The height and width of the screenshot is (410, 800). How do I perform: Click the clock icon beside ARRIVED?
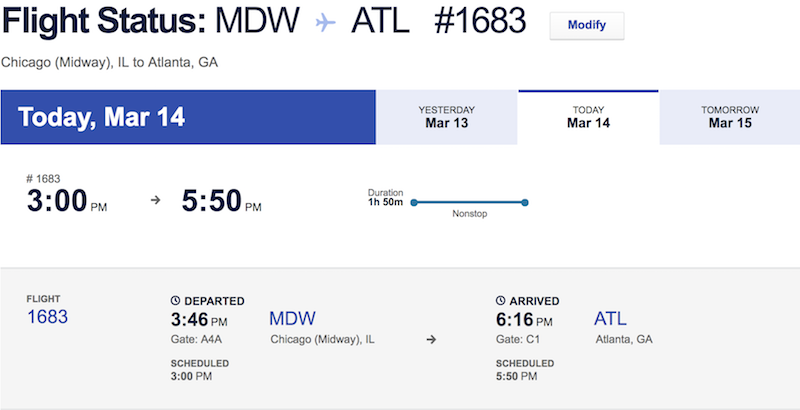point(501,301)
